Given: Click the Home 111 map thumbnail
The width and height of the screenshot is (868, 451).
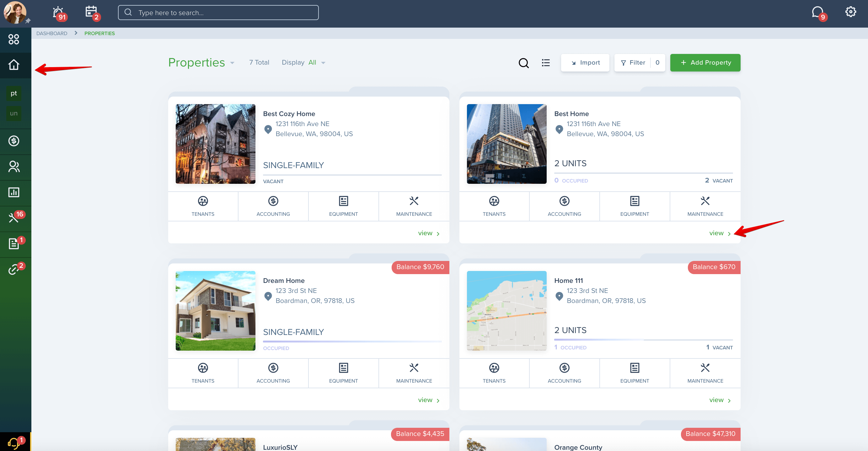Looking at the screenshot, I should [506, 310].
